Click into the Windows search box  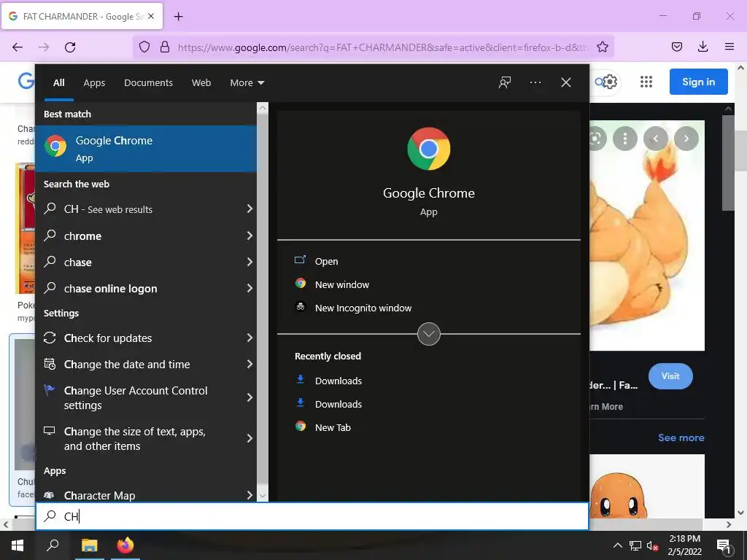pos(312,516)
